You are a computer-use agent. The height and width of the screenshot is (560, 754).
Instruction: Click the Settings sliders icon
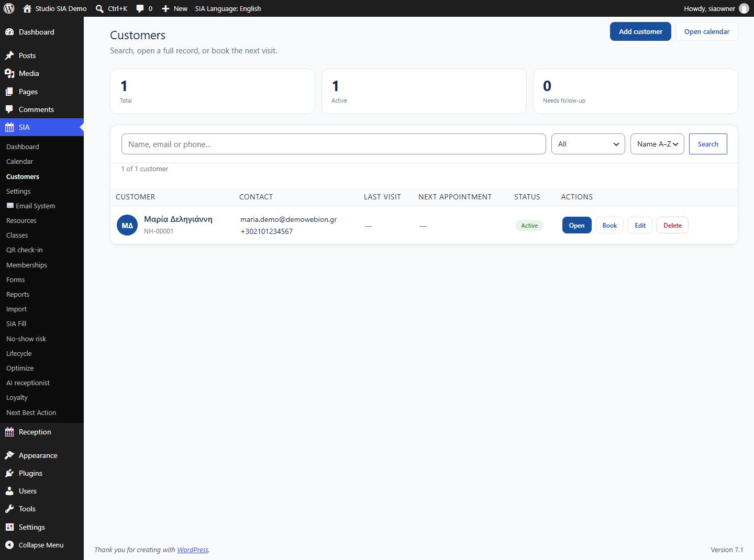pos(9,527)
